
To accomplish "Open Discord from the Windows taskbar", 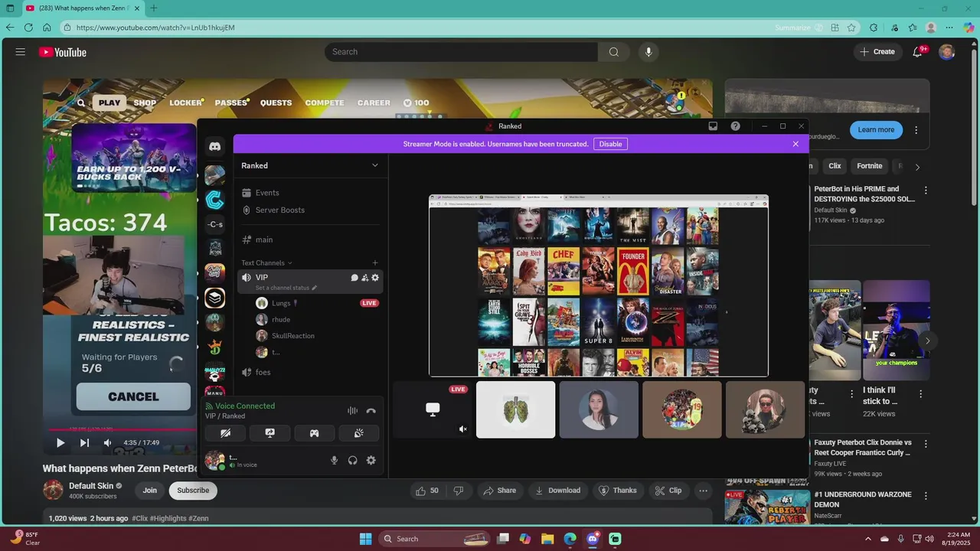I will tap(593, 539).
